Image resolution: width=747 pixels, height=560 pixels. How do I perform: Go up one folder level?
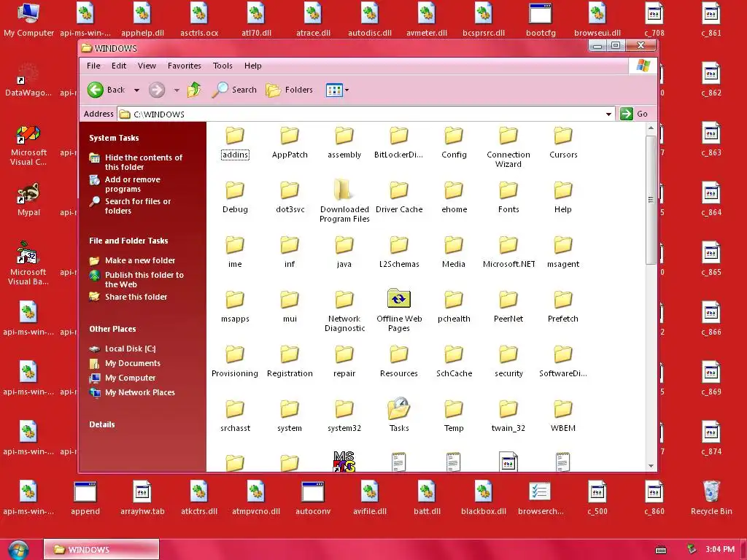pyautogui.click(x=194, y=90)
